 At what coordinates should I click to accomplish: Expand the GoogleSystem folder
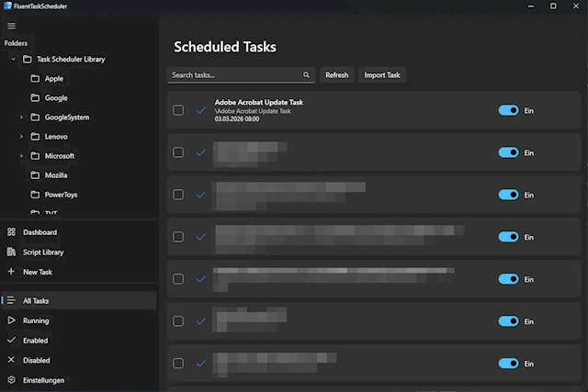tap(21, 118)
